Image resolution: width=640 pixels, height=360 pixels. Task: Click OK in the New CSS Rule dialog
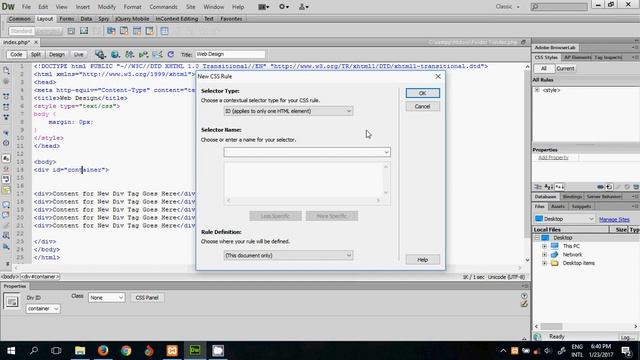pyautogui.click(x=422, y=93)
